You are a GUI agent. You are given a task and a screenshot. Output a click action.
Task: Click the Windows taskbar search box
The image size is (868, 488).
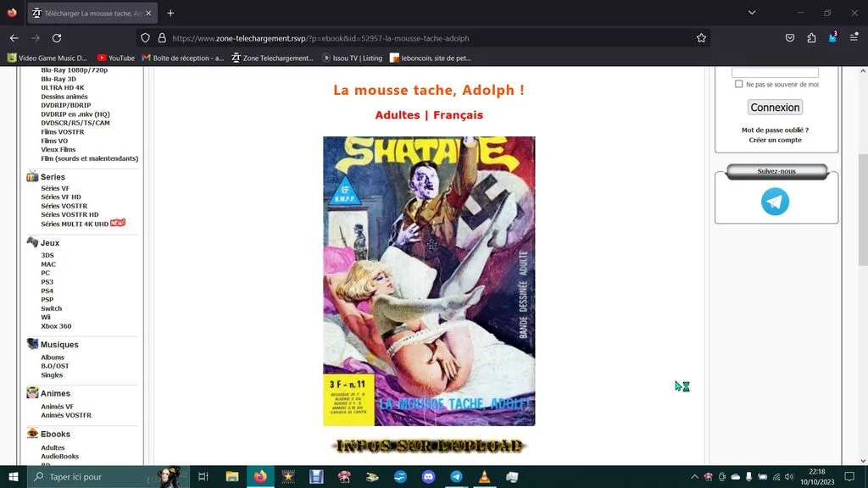pyautogui.click(x=108, y=476)
